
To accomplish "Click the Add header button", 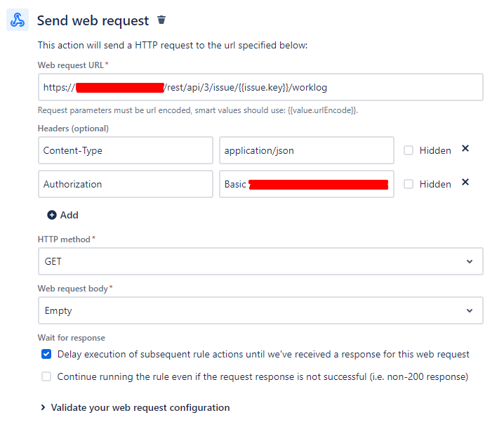I will coord(63,215).
